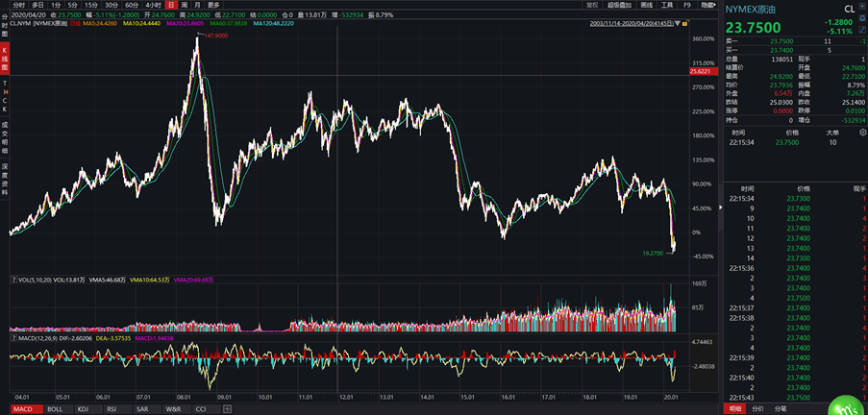
Task: Set a price alert with the bell icon
Action: coord(862,19)
